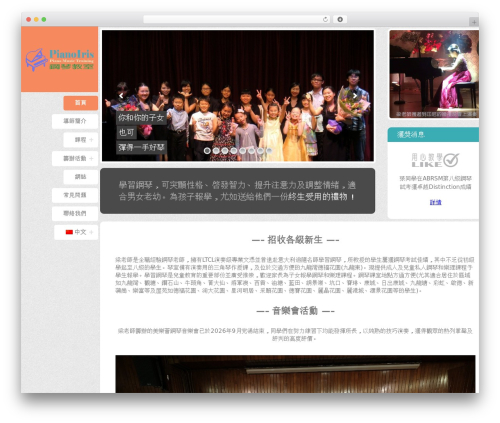Select the fourth slideshow pagination dot

(234, 151)
